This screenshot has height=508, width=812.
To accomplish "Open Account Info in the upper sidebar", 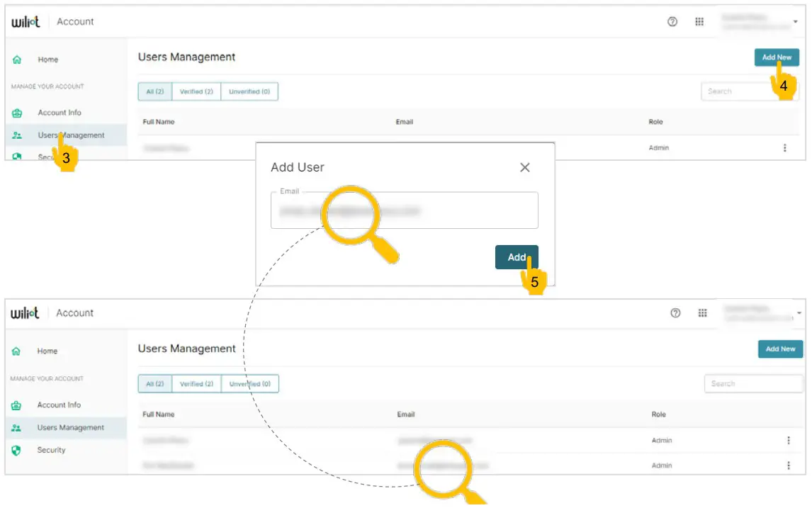I will coord(60,113).
